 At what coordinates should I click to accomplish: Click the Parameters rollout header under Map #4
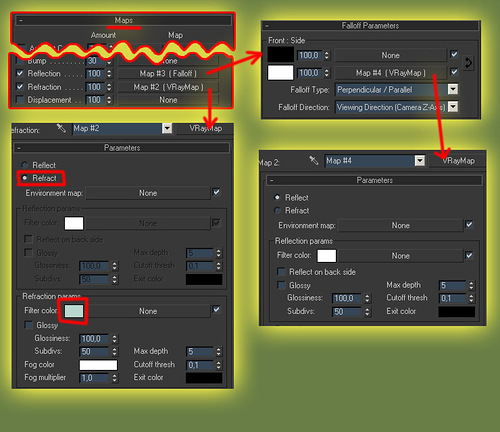tap(374, 180)
